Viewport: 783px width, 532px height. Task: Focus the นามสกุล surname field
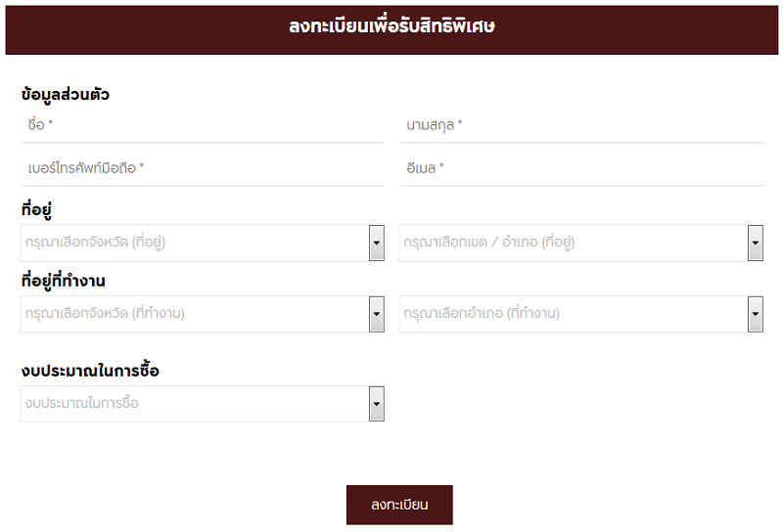coord(580,125)
